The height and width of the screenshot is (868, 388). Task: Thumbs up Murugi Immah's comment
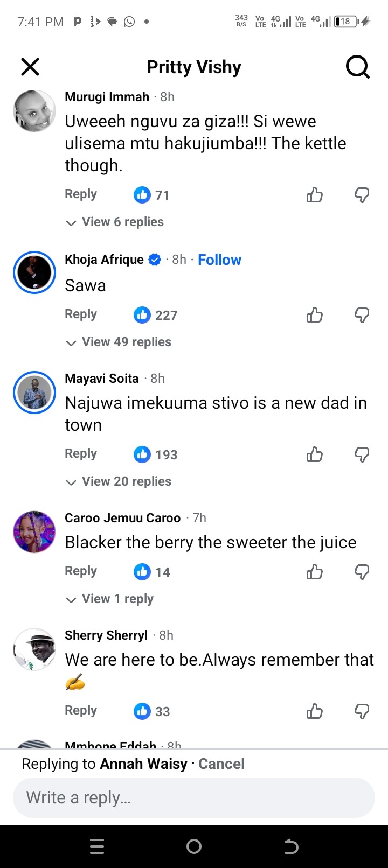tap(315, 194)
